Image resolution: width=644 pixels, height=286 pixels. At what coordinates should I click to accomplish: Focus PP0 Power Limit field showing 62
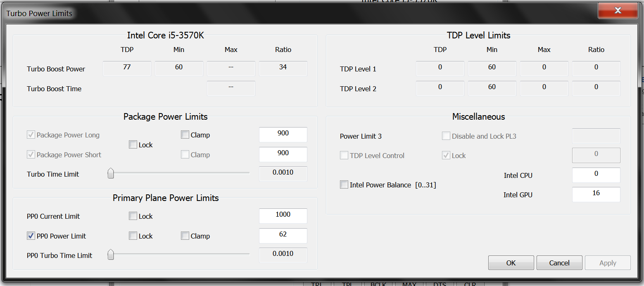coord(283,236)
